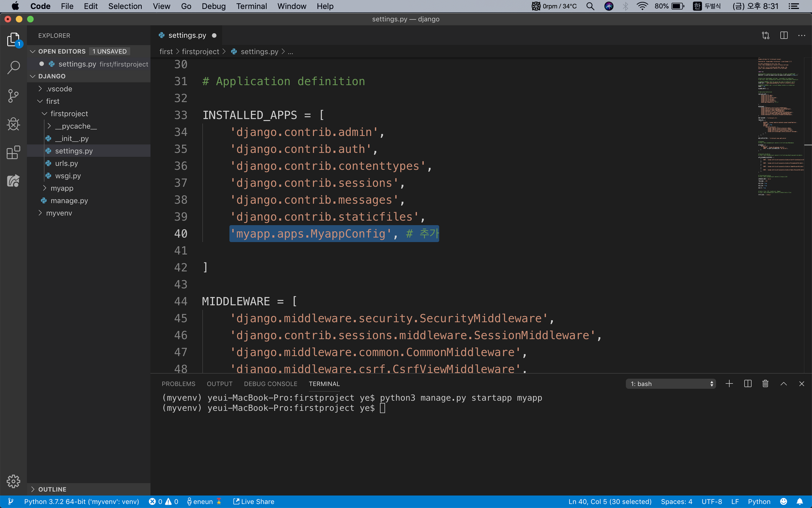Screen dimensions: 812x508
Task: Open the Extensions view
Action: pos(13,152)
